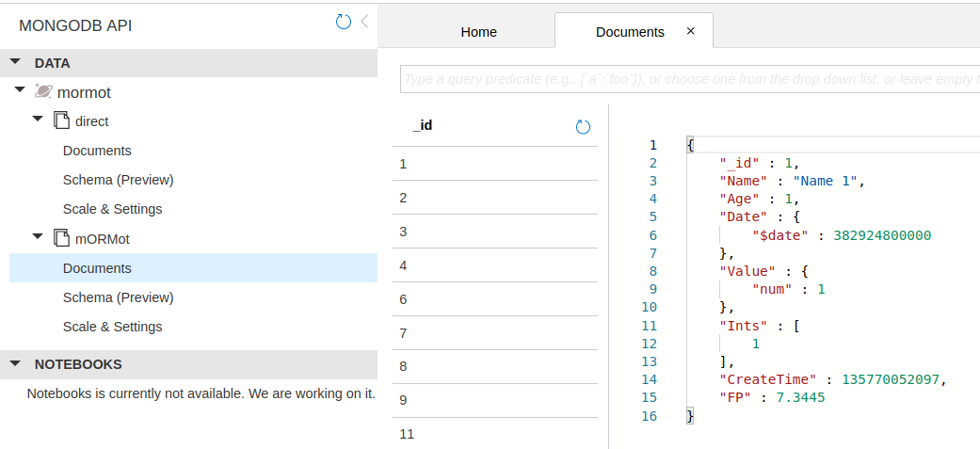Click the query predicate input field
The width and height of the screenshot is (980, 449).
pyautogui.click(x=690, y=79)
